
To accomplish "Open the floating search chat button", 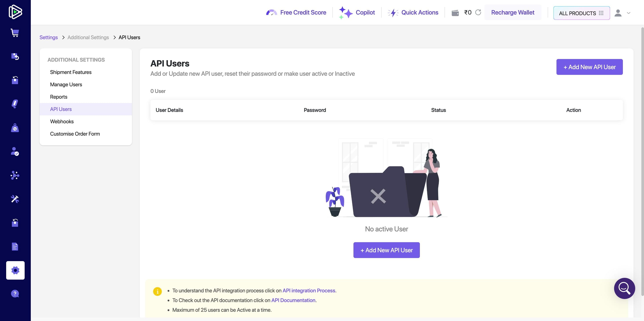I will click(x=624, y=288).
